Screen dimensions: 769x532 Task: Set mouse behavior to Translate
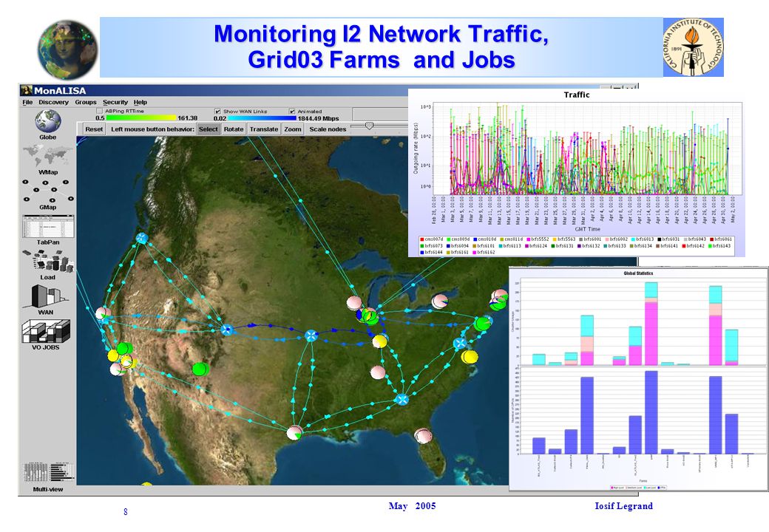[264, 129]
